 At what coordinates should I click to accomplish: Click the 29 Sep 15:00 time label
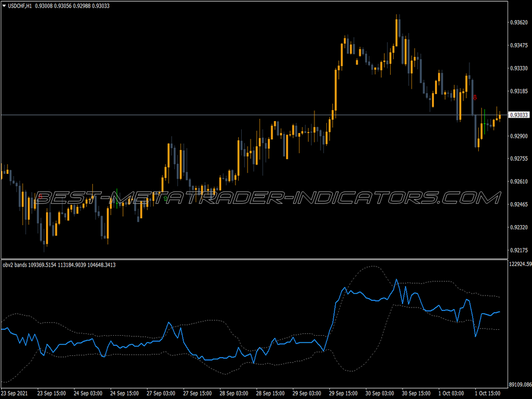click(343, 394)
